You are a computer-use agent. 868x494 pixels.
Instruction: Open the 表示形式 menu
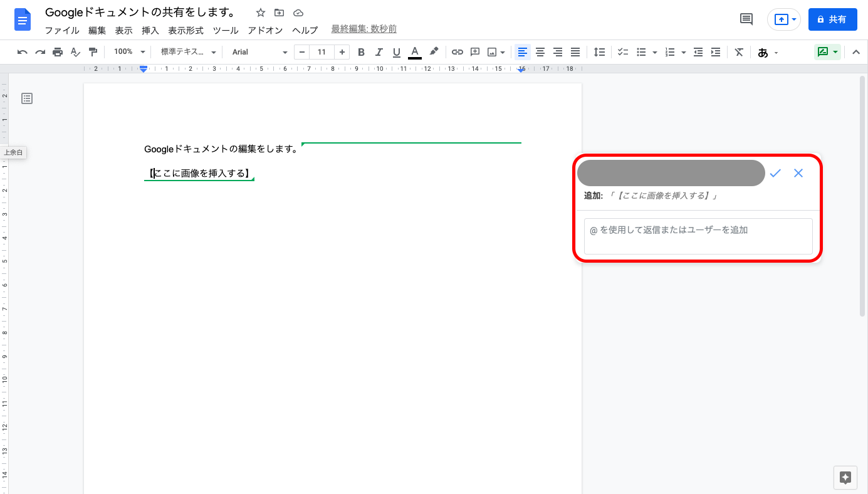(186, 30)
